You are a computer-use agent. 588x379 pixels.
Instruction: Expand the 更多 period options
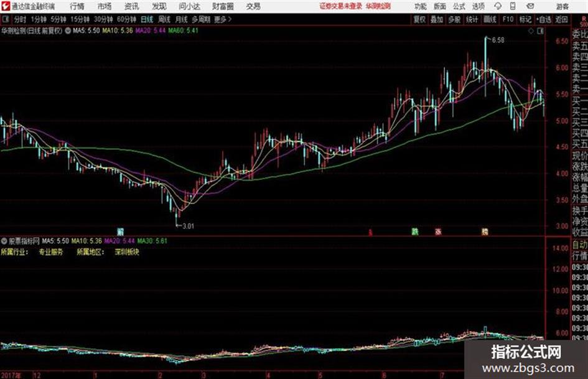click(223, 19)
